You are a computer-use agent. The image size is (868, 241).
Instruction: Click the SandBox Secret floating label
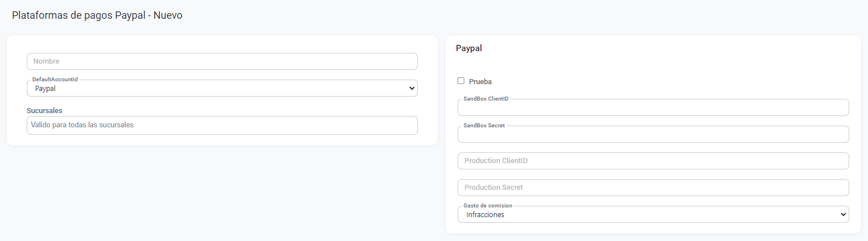pos(484,126)
